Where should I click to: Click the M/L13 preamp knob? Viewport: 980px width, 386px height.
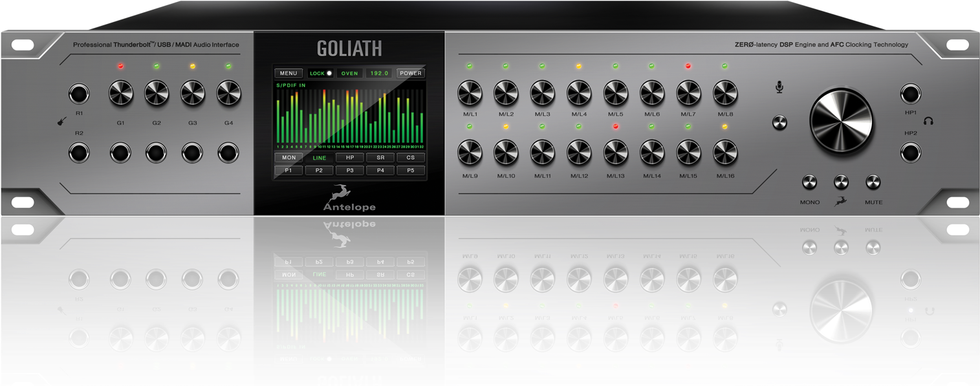click(x=616, y=153)
